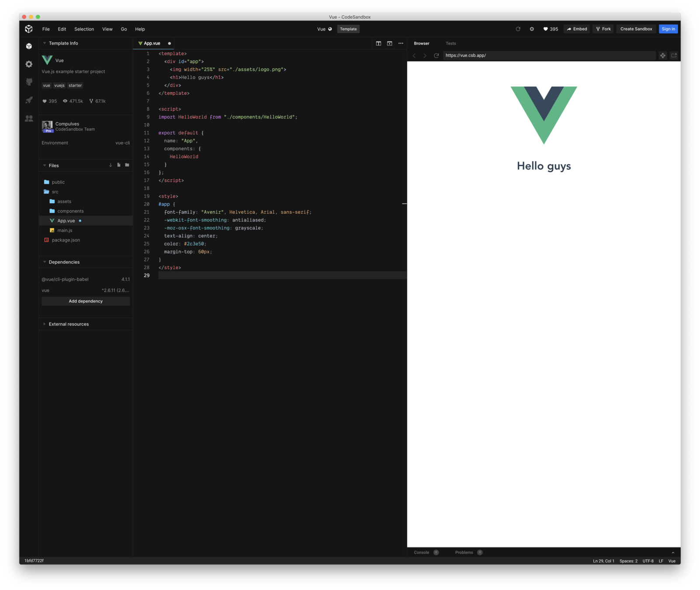The image size is (700, 590).
Task: Collapse the Template Info section
Action: (63, 43)
